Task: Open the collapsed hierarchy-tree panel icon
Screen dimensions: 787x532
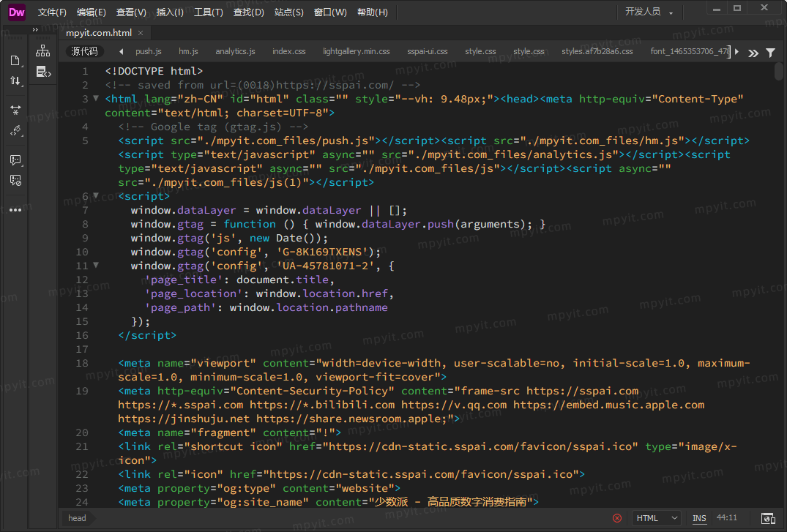Action: [43, 50]
